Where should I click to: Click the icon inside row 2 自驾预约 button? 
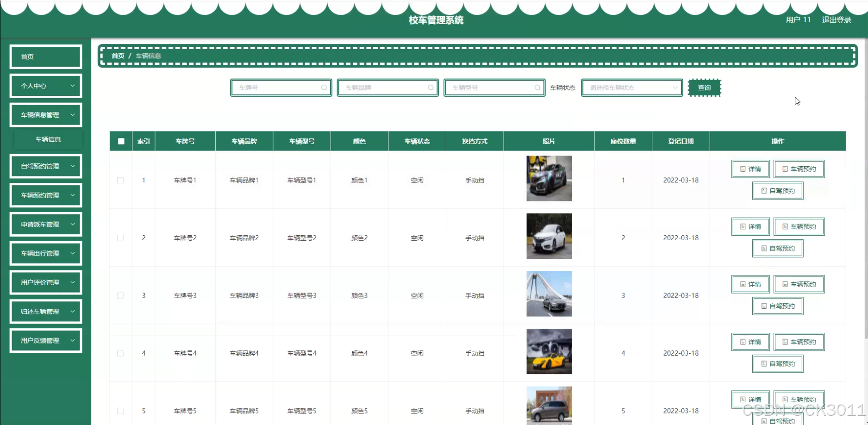[x=764, y=248]
